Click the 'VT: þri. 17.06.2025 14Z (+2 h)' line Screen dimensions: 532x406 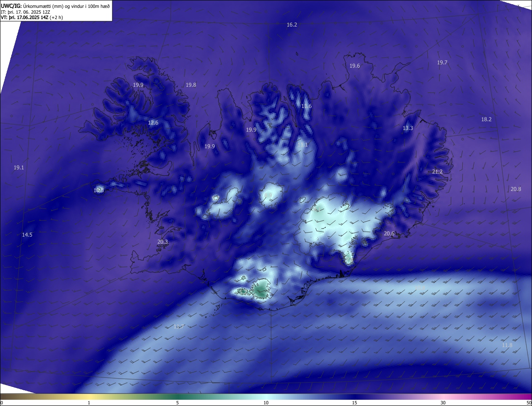click(x=32, y=17)
